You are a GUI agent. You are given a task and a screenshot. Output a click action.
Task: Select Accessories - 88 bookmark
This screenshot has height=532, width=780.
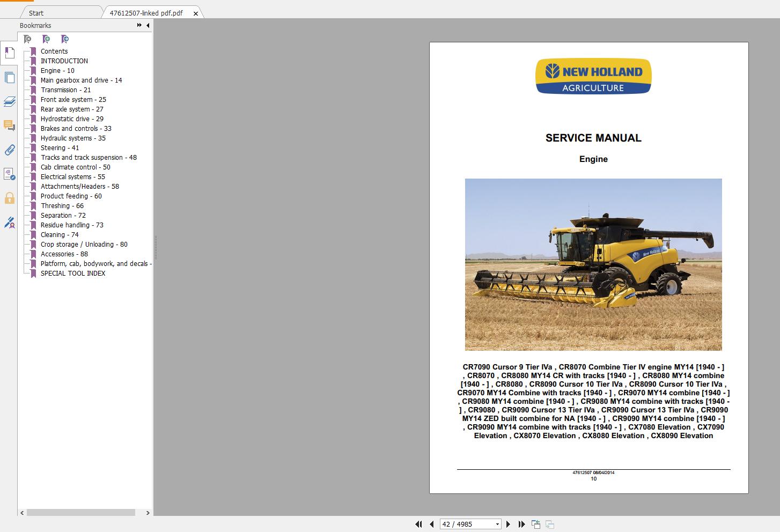coord(64,254)
